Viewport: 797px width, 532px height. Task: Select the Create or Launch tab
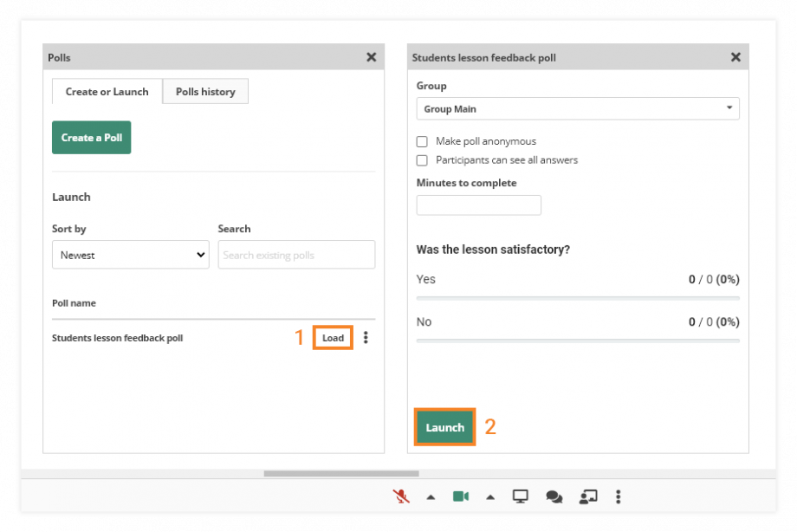[x=107, y=91]
